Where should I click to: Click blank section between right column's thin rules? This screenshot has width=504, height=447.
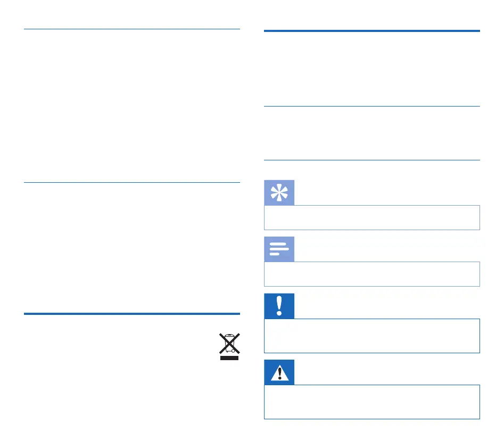371,133
